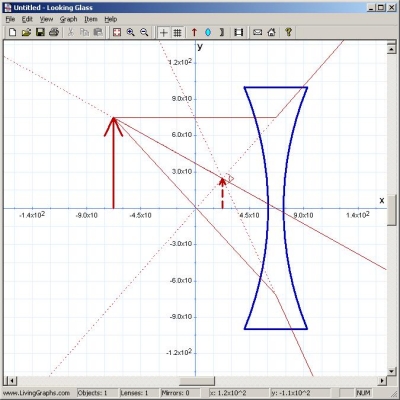400x400 pixels.
Task: Zoom in with the magnifier plus icon
Action: click(130, 32)
